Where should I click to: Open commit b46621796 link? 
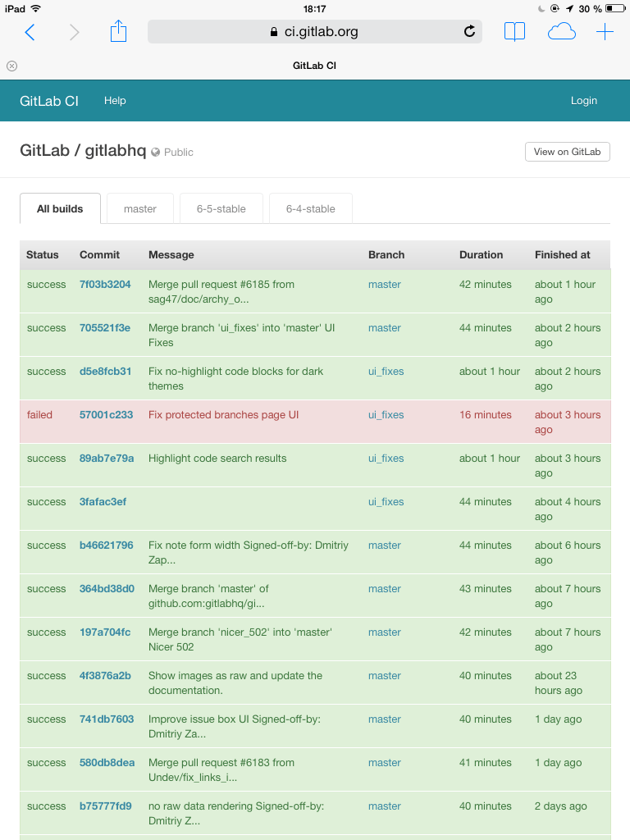click(106, 546)
